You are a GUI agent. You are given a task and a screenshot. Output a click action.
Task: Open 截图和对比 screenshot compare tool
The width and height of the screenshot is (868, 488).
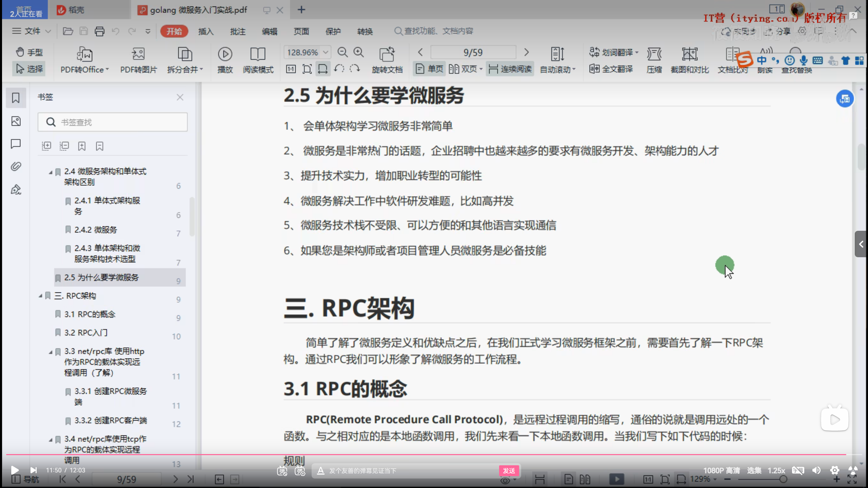(x=690, y=60)
